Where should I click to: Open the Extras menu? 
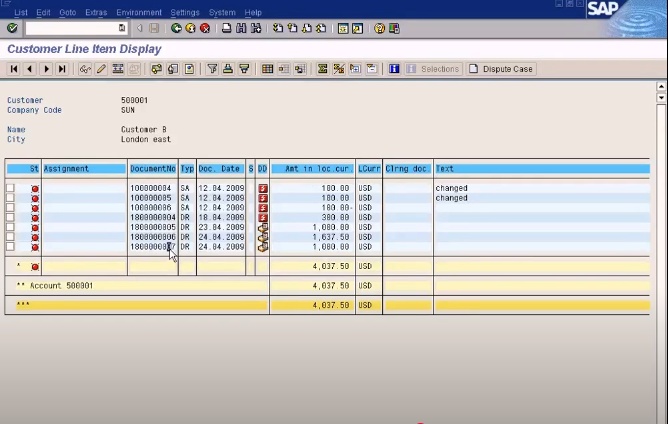tap(96, 13)
